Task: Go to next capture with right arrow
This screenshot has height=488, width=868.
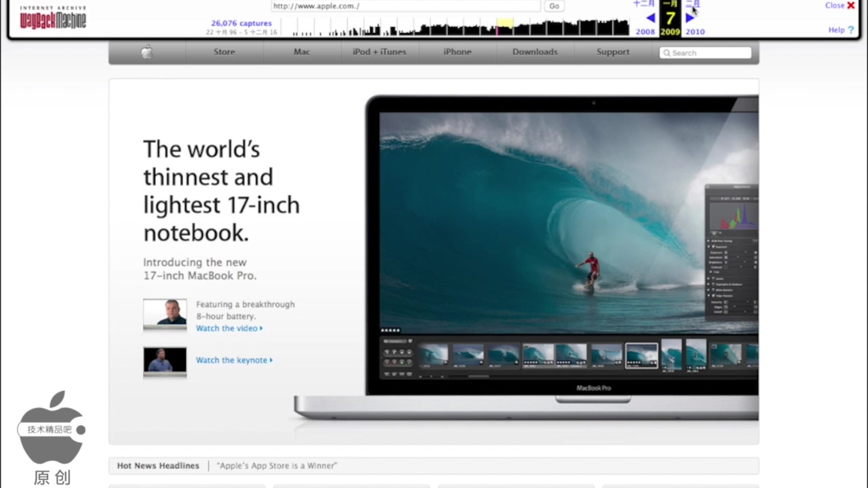Action: pyautogui.click(x=690, y=18)
